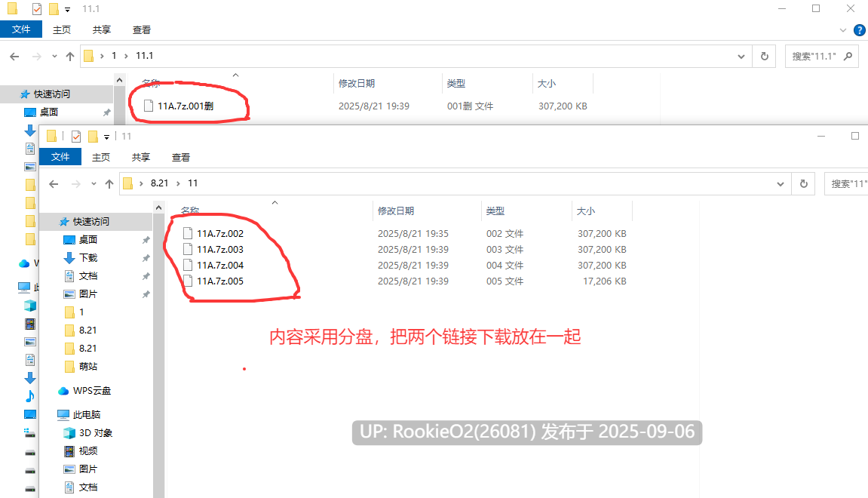The image size is (868, 498).
Task: Open the 查看 tab in the 11 window
Action: click(x=180, y=157)
